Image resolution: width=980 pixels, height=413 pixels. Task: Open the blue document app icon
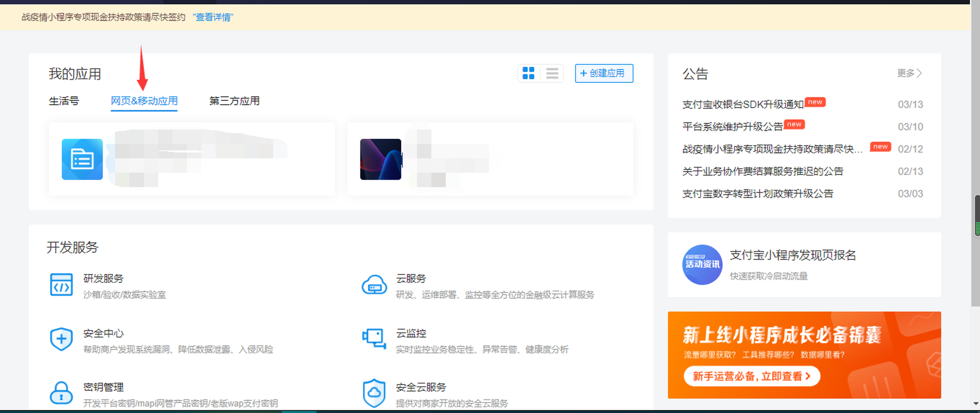82,159
